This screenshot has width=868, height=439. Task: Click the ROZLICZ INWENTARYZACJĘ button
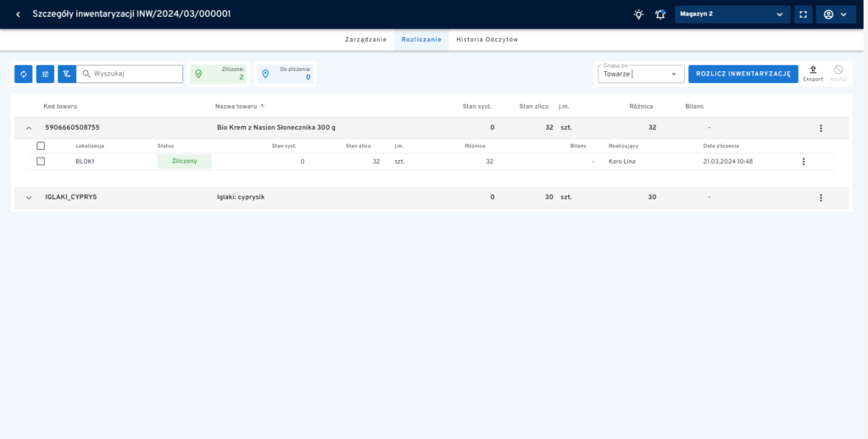click(743, 75)
